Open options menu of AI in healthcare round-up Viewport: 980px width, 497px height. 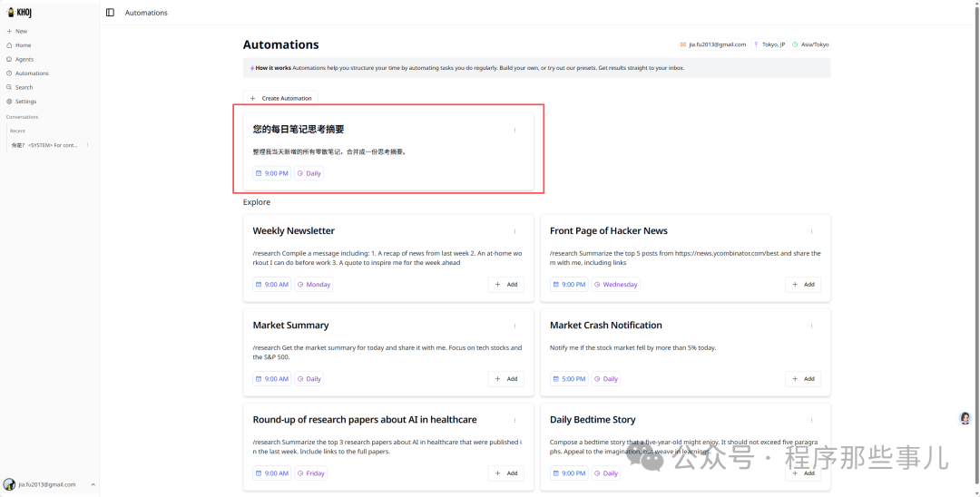[515, 420]
